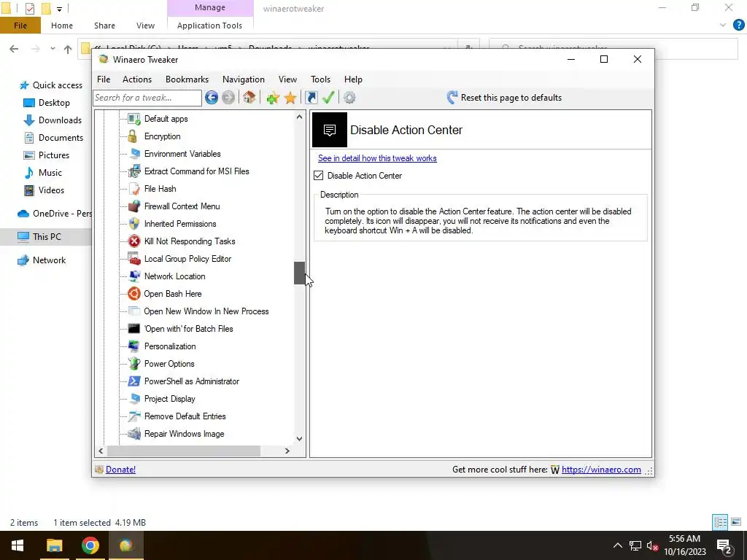This screenshot has width=747, height=560.
Task: Open the Donate! link
Action: click(x=120, y=470)
